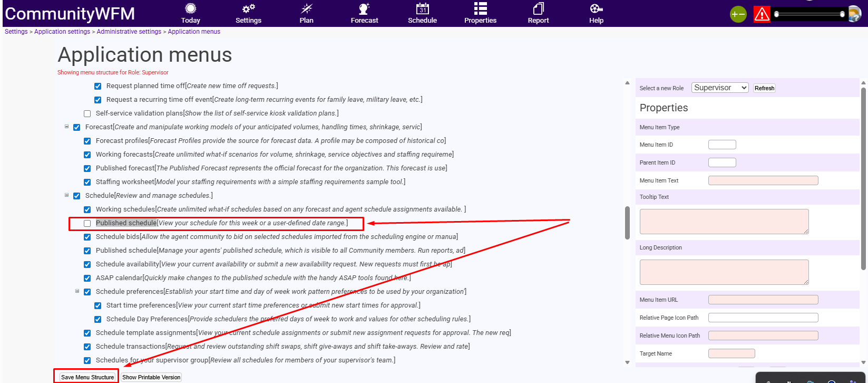The width and height of the screenshot is (868, 383).
Task: Go to Administrative settings breadcrumb
Action: click(129, 32)
